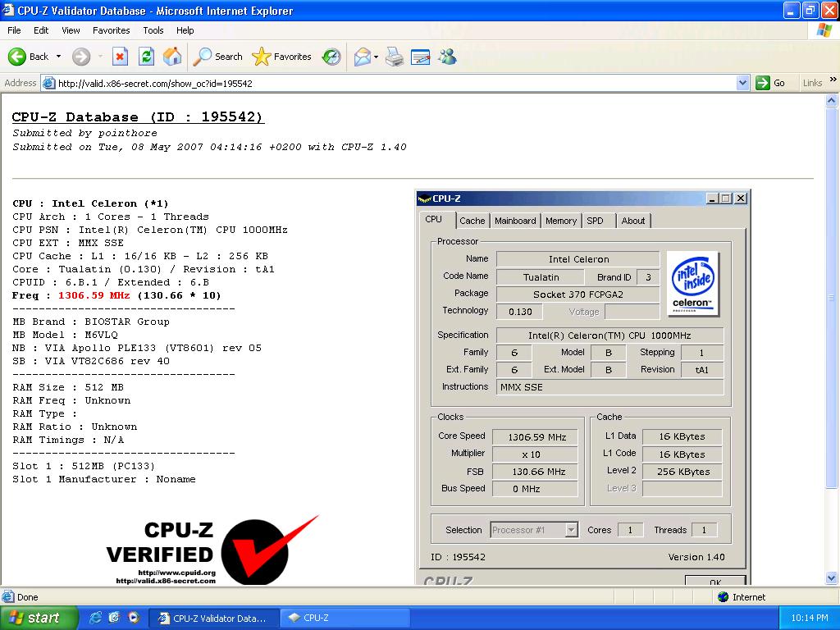This screenshot has width=840, height=630.
Task: Click the page icon in Address bar
Action: [x=48, y=83]
